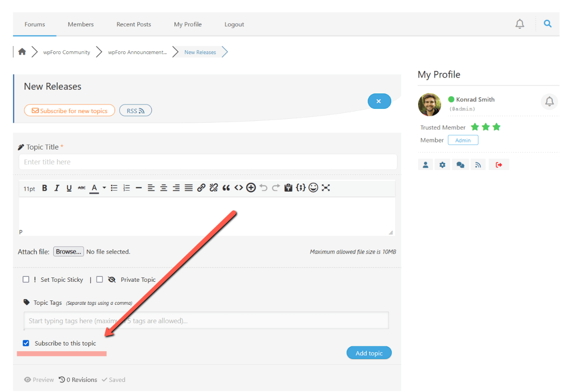Pick text color with the A swatch
This screenshot has height=392, width=572.
point(94,188)
